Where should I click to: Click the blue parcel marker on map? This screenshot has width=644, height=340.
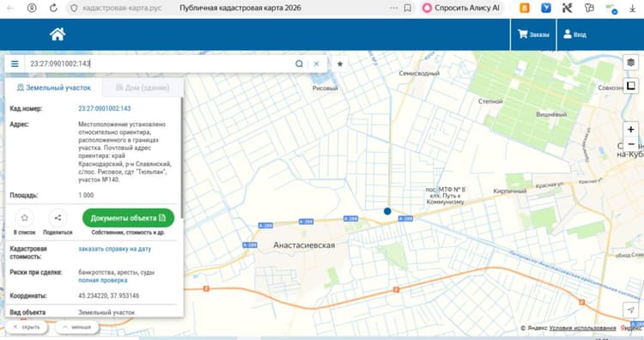click(387, 211)
